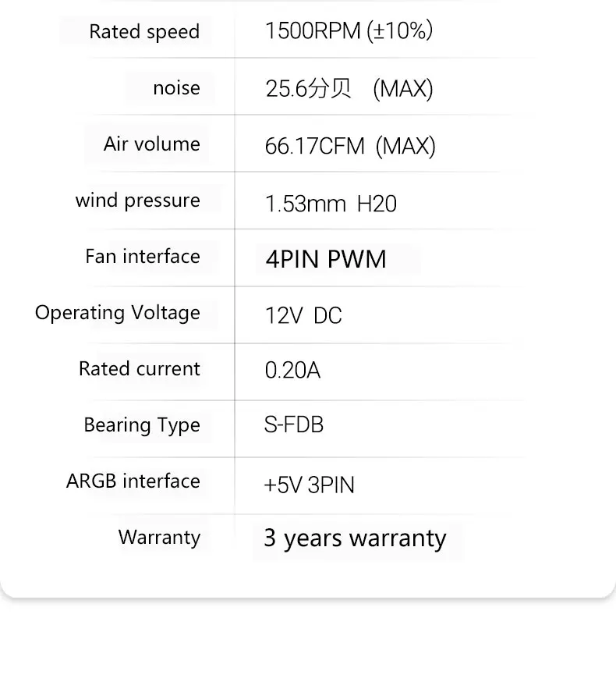Select the 1.53mm H20 value
The height and width of the screenshot is (682, 616).
[331, 204]
